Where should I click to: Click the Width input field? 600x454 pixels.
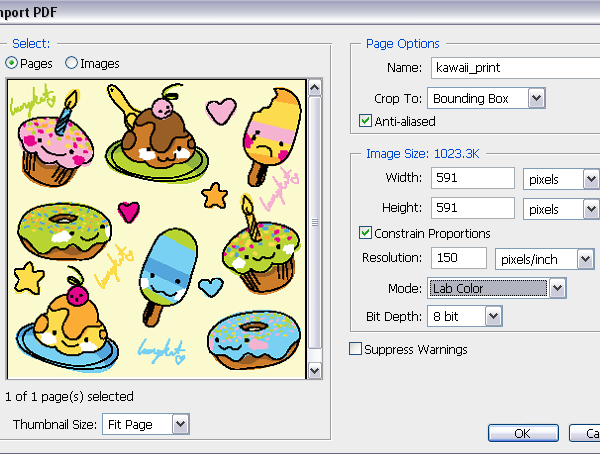[470, 179]
